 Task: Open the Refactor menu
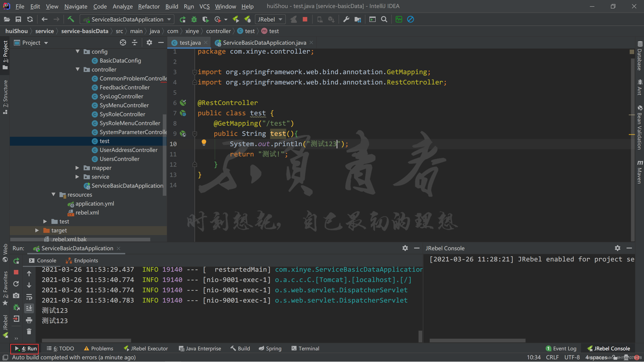(149, 6)
